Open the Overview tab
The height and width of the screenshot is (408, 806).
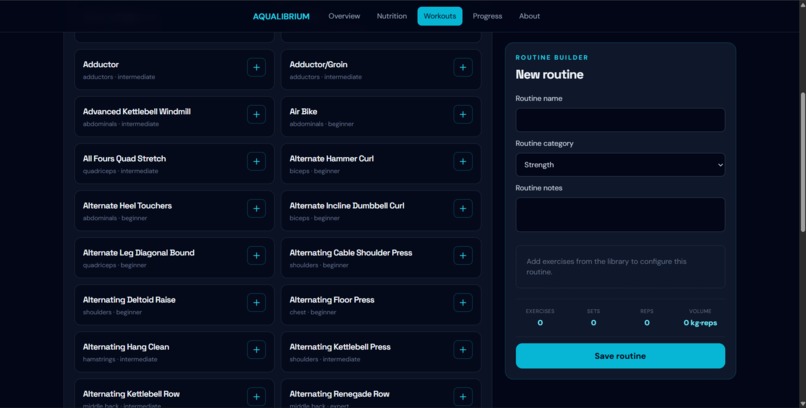pos(344,16)
